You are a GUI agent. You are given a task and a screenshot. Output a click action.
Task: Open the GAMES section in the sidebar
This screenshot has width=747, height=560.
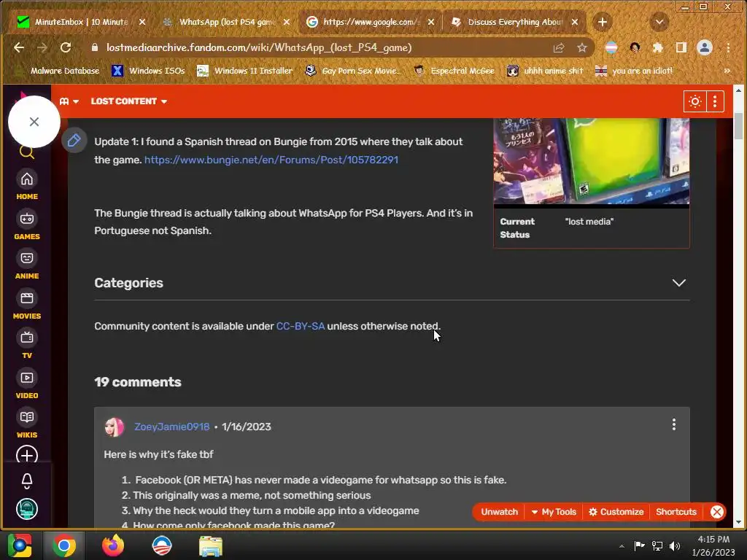pos(27,225)
